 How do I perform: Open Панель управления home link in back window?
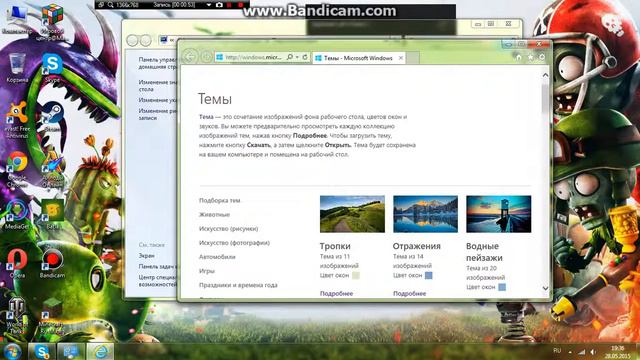[158, 63]
